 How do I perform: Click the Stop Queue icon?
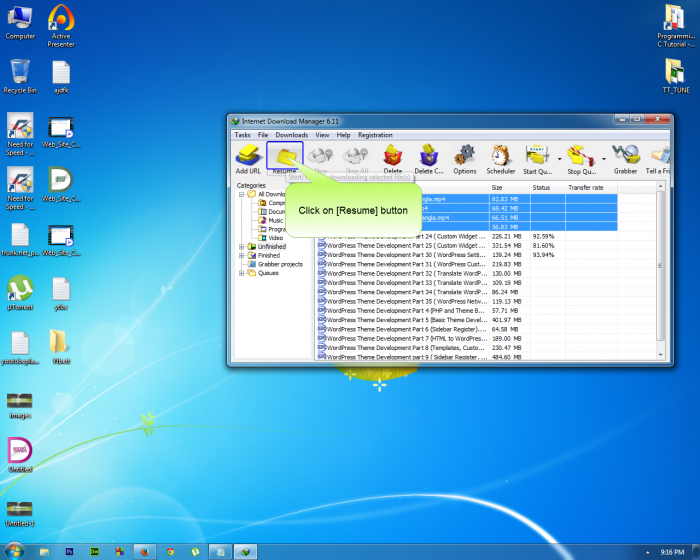pos(581,156)
